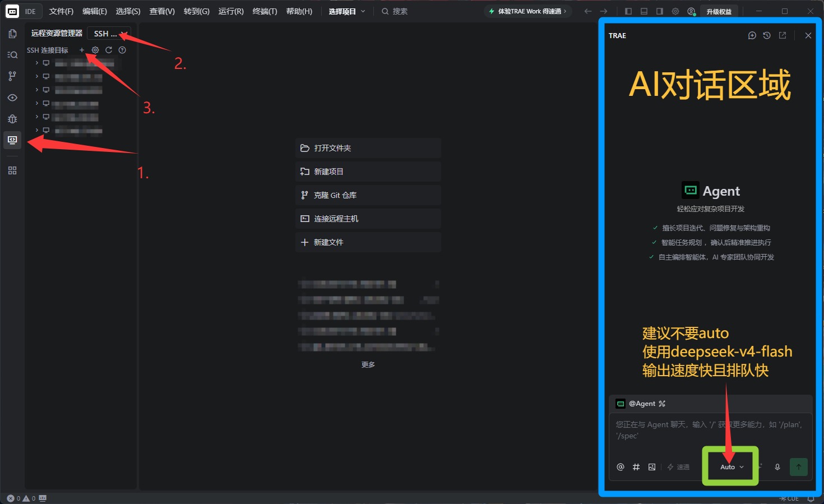Click 克隆 Git 仓库 button
Image resolution: width=824 pixels, height=504 pixels.
tap(368, 195)
